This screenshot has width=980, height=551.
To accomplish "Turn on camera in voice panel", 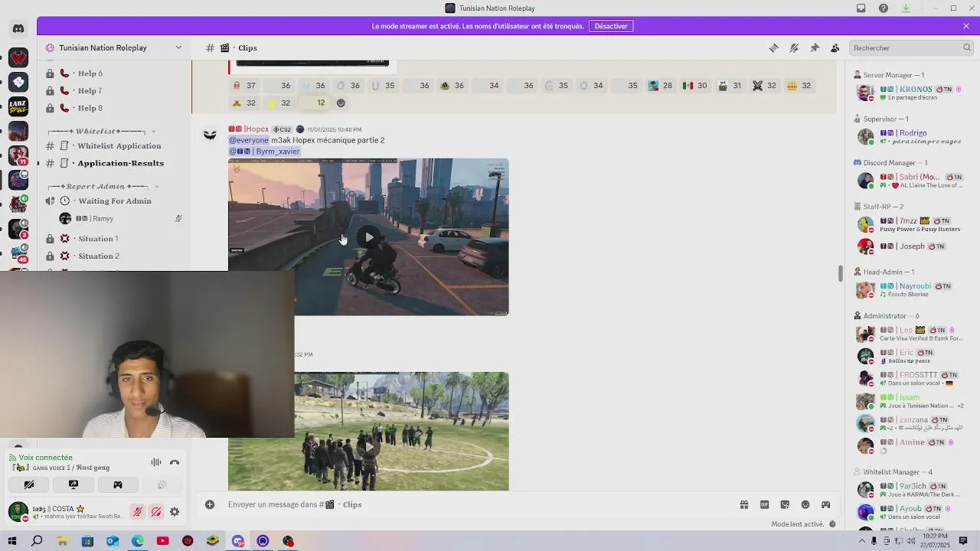I will [29, 484].
